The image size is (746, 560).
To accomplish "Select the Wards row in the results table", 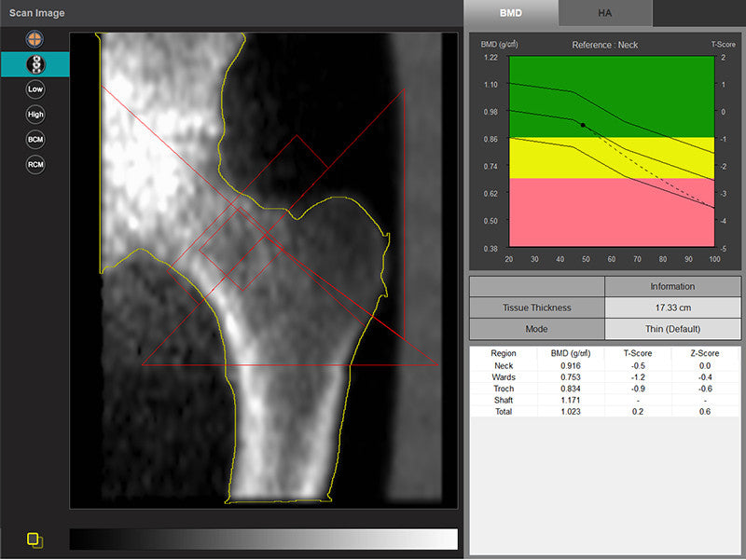I will click(x=604, y=377).
